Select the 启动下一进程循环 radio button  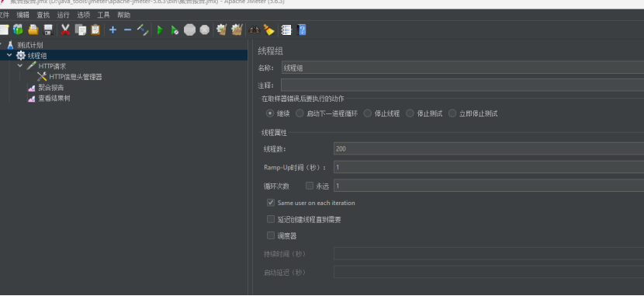299,113
